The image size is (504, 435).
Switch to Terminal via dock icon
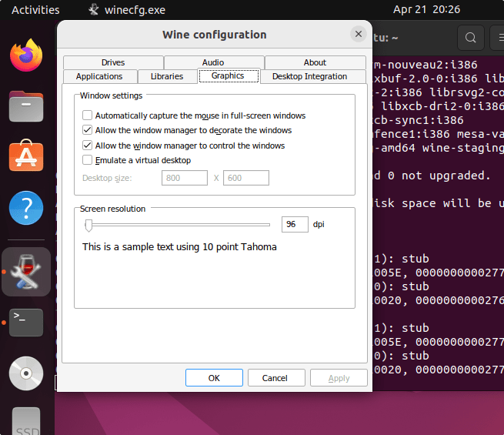(x=26, y=322)
